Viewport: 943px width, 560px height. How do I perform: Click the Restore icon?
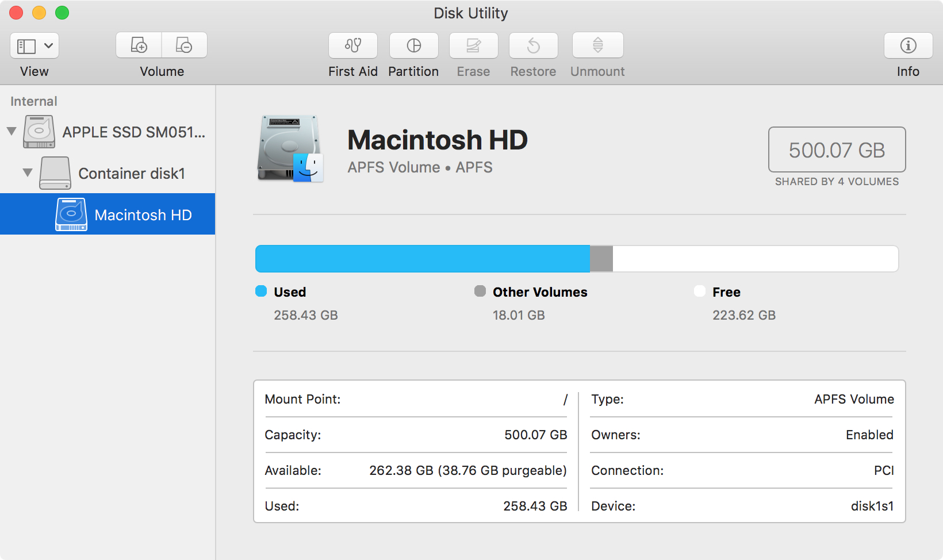pos(533,45)
